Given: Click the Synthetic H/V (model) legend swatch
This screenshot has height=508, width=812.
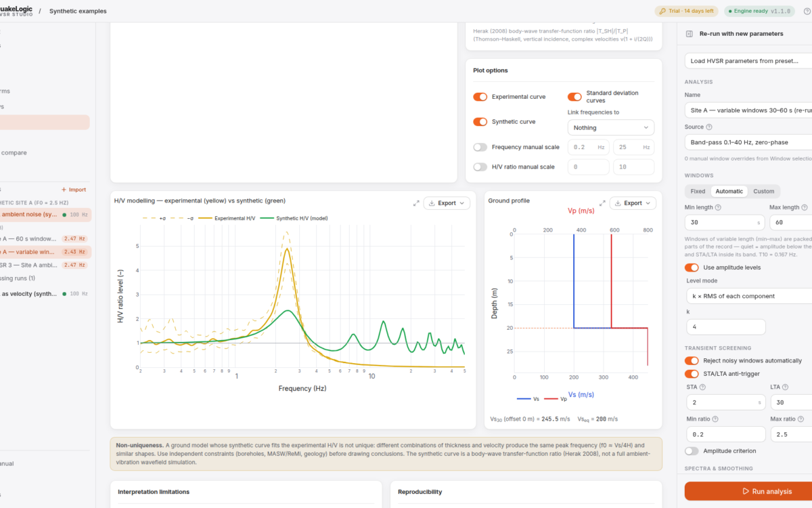Looking at the screenshot, I should click(267, 218).
